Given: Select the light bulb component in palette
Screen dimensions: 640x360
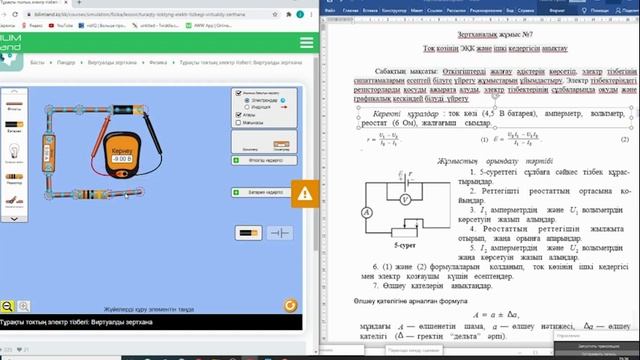Looking at the screenshot, I should click(x=14, y=152).
